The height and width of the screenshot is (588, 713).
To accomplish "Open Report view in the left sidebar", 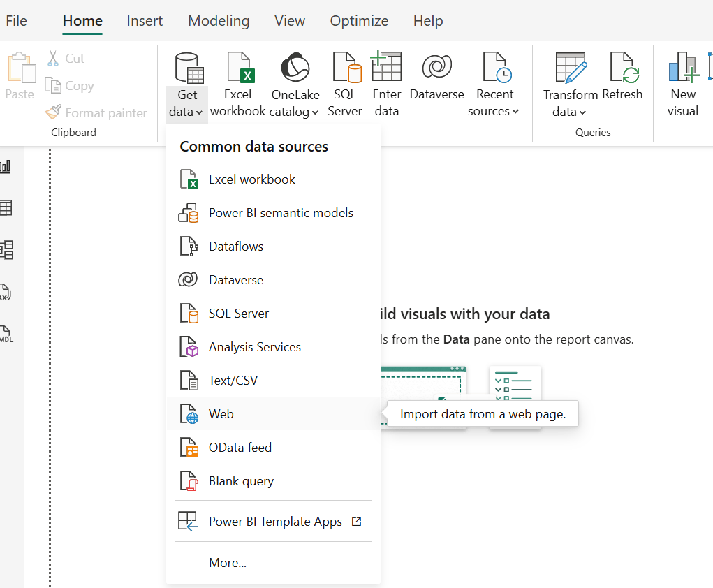I will pos(6,166).
